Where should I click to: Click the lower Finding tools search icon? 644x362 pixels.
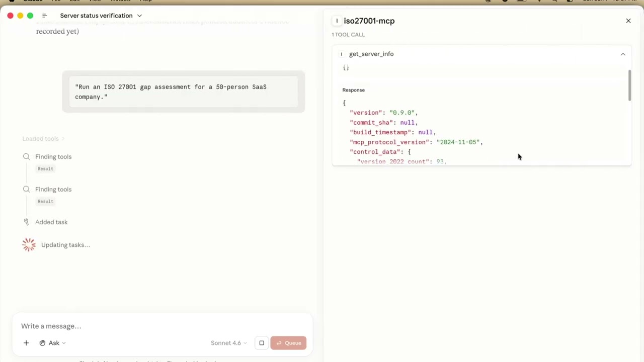tap(27, 190)
